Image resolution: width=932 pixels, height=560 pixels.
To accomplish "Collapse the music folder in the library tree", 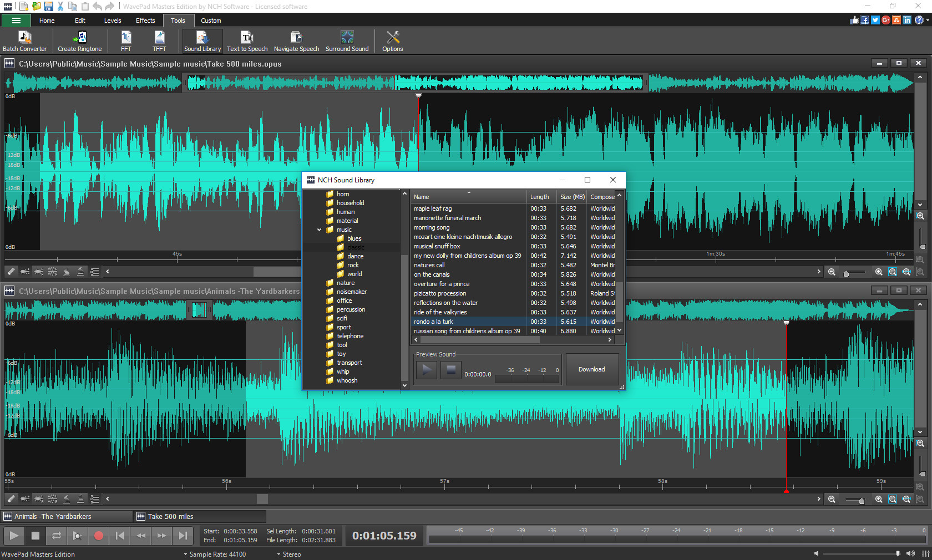I will (319, 230).
